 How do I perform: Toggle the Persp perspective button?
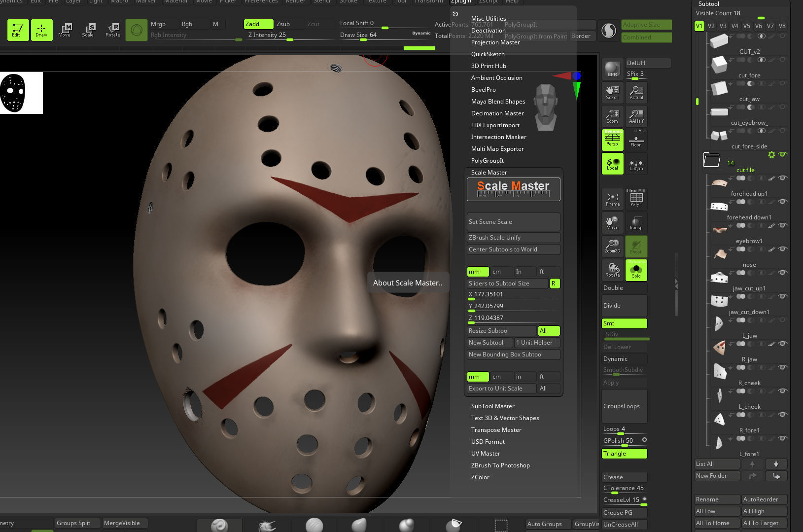pos(612,140)
